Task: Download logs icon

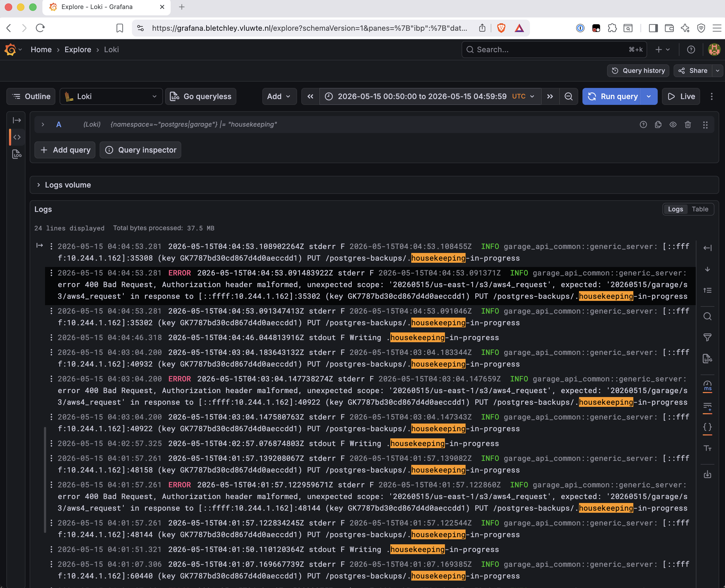Action: point(708,474)
